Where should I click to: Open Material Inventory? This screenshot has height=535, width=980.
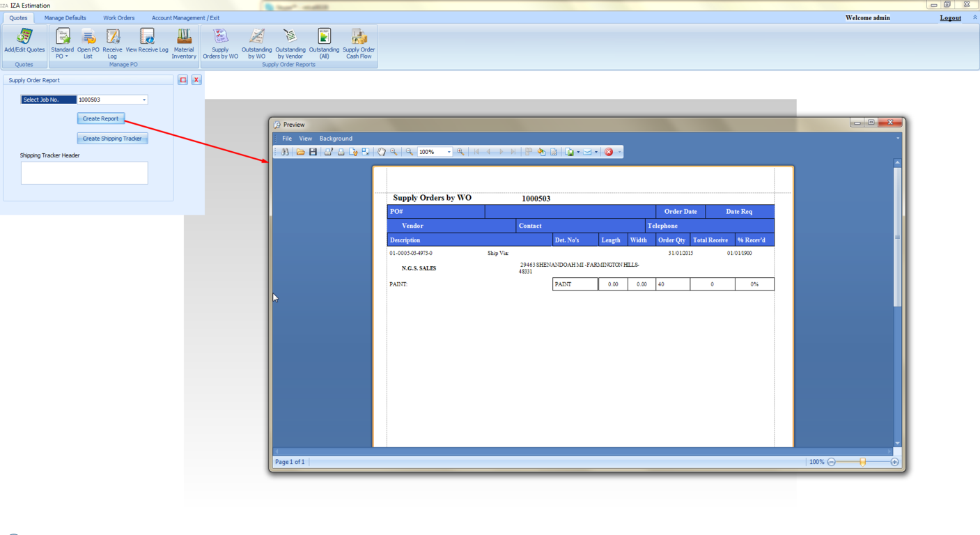(184, 41)
